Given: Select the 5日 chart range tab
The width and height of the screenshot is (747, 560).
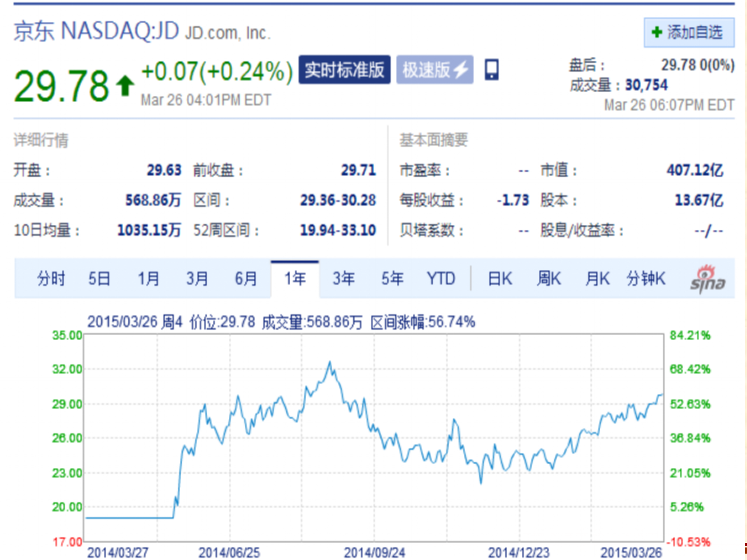Looking at the screenshot, I should pyautogui.click(x=99, y=279).
